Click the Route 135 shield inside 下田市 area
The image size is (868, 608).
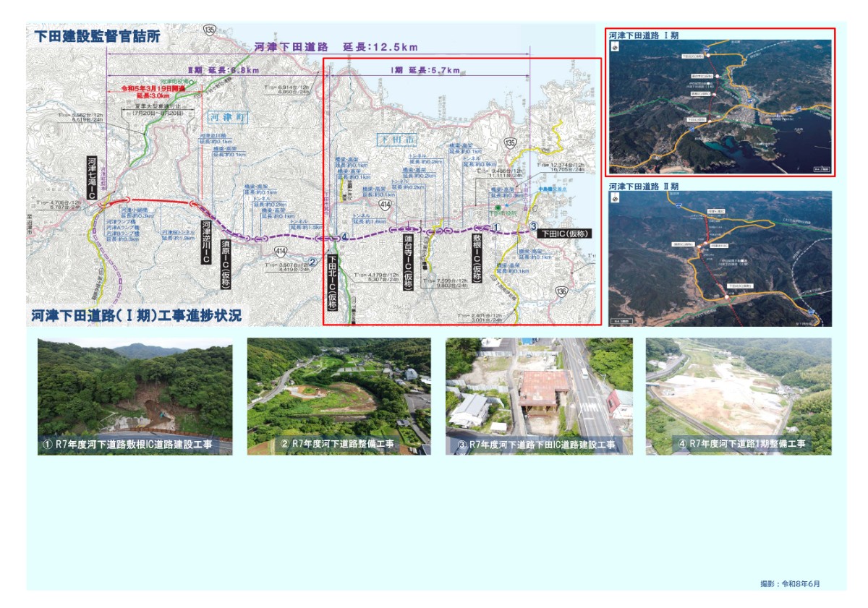(511, 144)
